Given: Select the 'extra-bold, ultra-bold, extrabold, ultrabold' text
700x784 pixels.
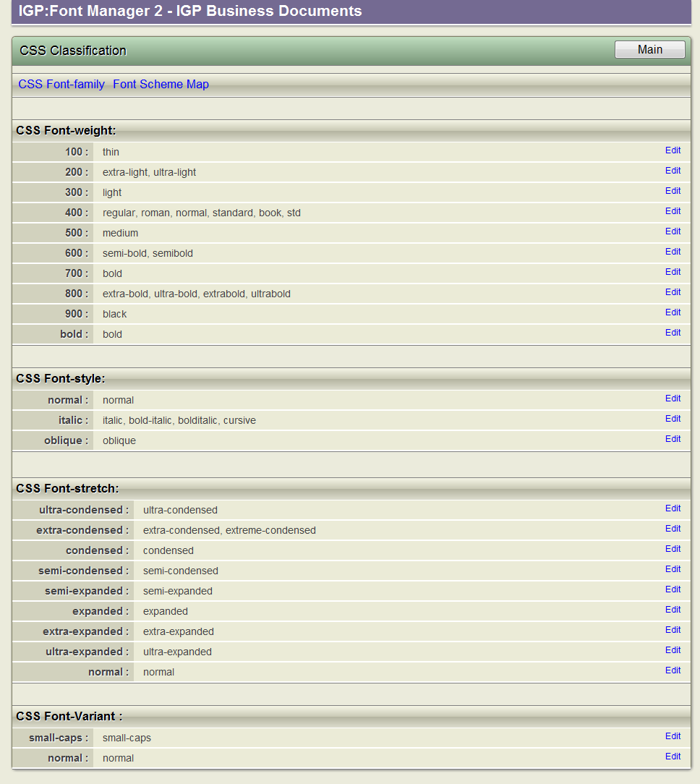Looking at the screenshot, I should (x=197, y=294).
